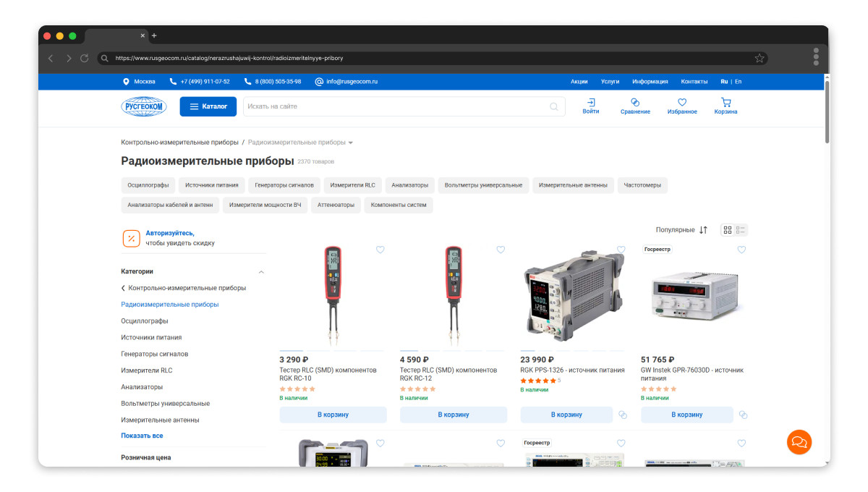This screenshot has width=868, height=492.
Task: Open the orange live chat bubble
Action: pos(799,441)
